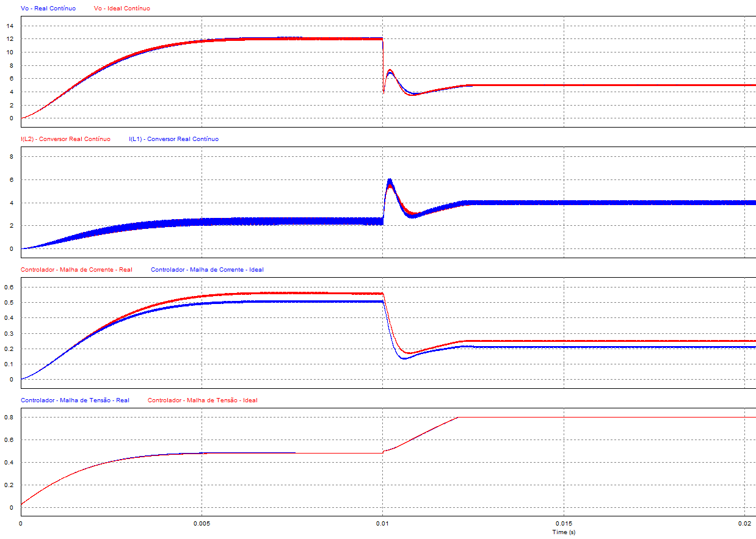
Task: Click the inductor current peak near 6 A
Action: (x=389, y=181)
